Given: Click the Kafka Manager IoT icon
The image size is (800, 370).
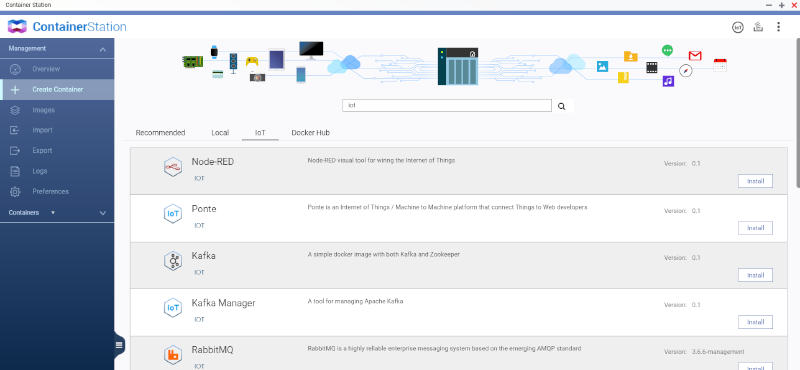Looking at the screenshot, I should coord(173,308).
